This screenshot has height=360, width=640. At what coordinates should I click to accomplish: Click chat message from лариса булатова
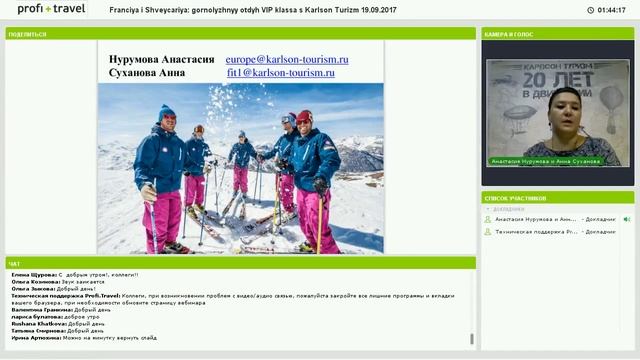tap(56, 317)
